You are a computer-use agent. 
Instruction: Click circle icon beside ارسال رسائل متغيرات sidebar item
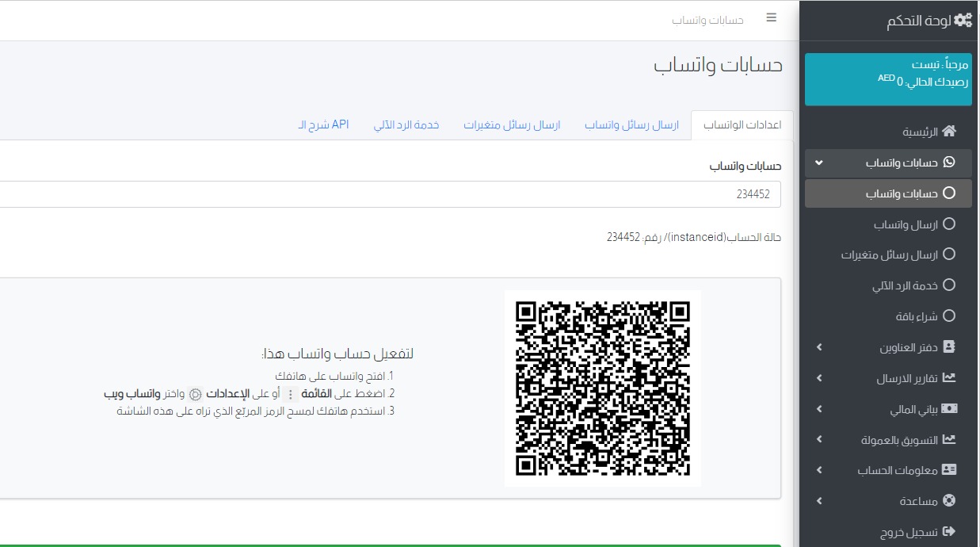(949, 254)
